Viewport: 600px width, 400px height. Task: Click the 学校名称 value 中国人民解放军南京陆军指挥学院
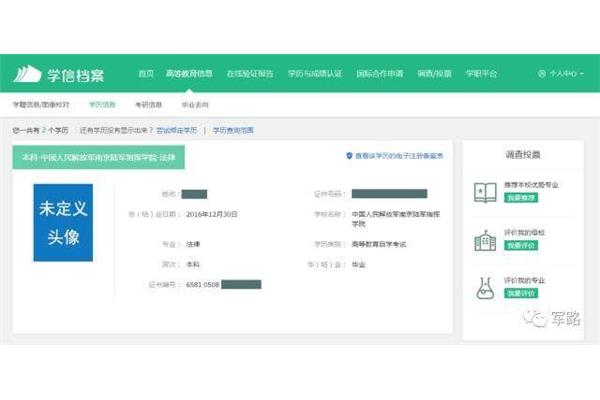(x=396, y=219)
